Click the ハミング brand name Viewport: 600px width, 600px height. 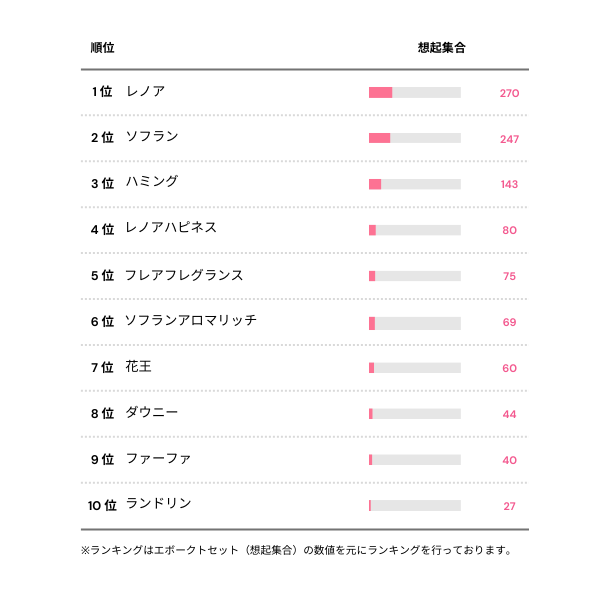point(152,182)
